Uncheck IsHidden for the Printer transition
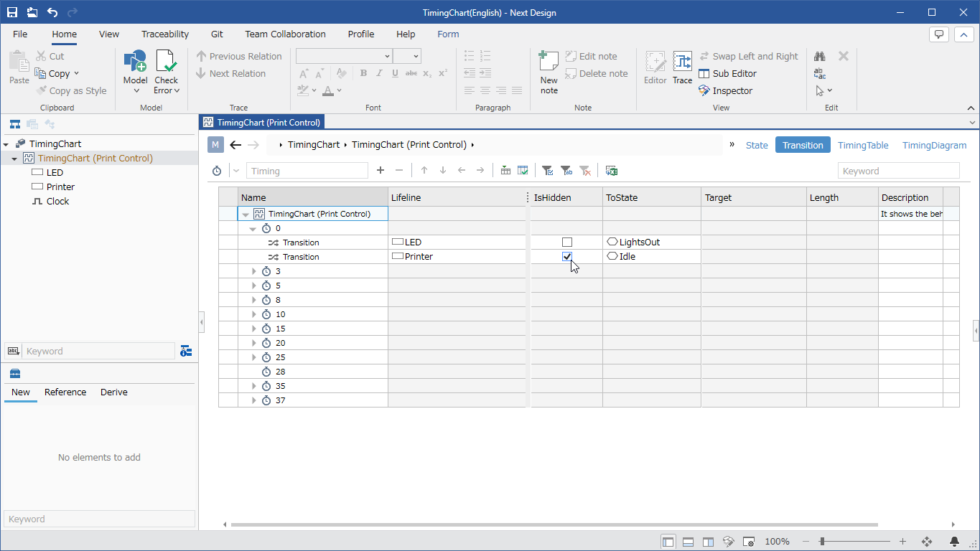This screenshot has width=980, height=551. (567, 257)
